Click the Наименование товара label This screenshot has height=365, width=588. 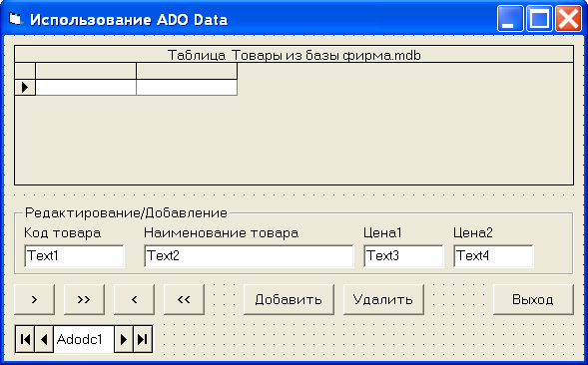222,232
